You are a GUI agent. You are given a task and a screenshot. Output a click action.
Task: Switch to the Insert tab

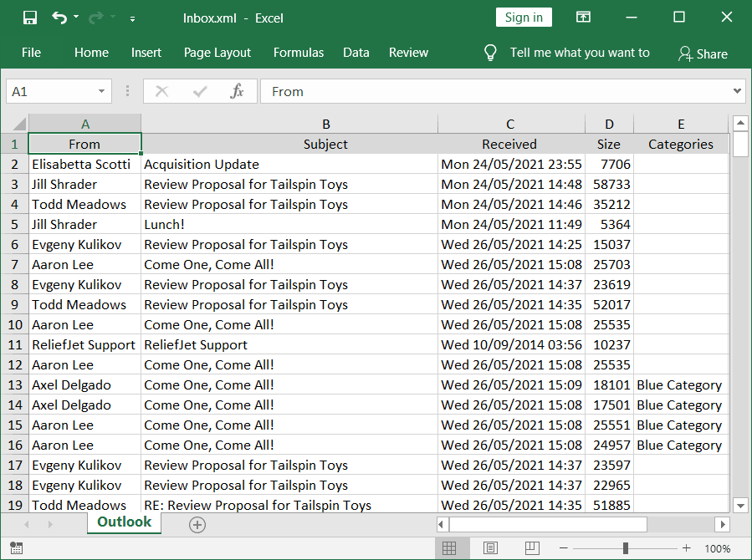[146, 53]
